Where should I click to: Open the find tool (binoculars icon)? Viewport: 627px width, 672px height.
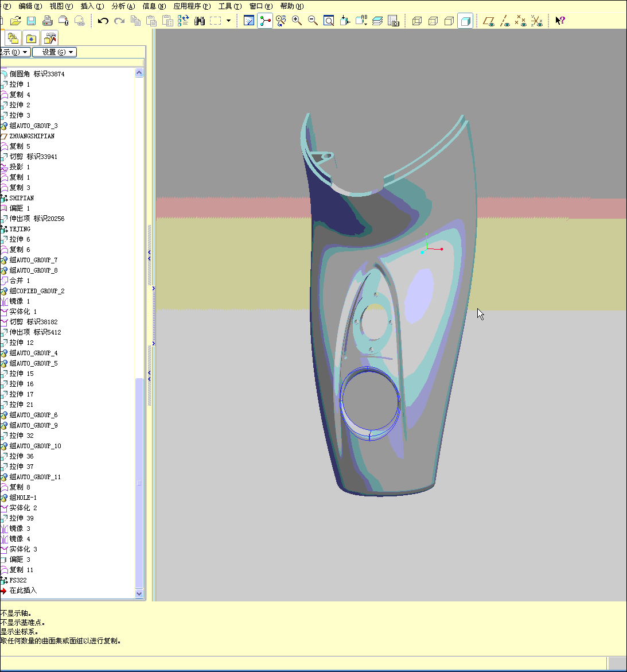coord(200,21)
